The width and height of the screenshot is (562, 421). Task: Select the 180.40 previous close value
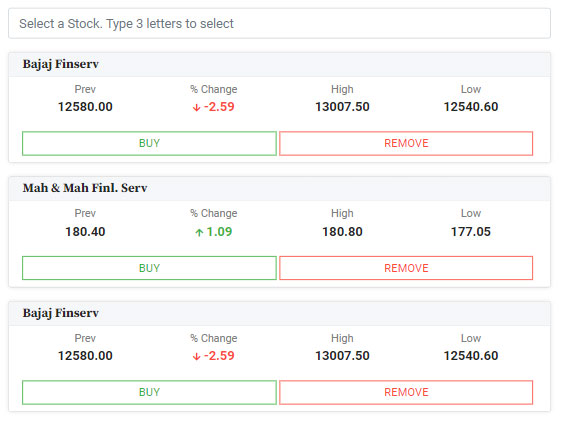click(x=85, y=232)
